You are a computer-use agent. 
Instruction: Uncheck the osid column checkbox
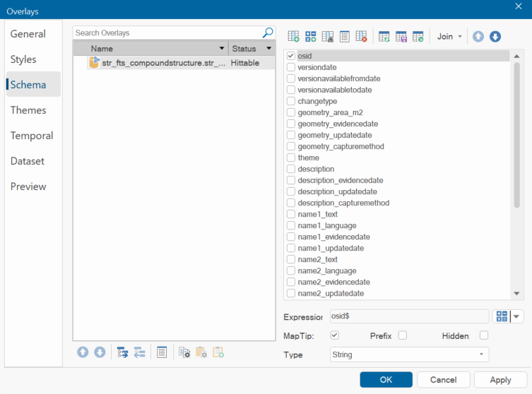tap(291, 56)
